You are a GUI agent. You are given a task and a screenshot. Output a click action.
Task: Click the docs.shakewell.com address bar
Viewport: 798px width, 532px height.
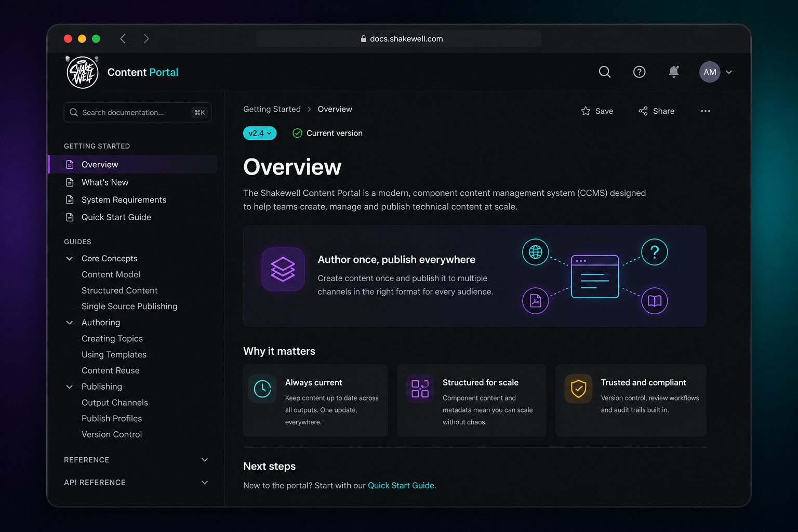click(x=398, y=38)
